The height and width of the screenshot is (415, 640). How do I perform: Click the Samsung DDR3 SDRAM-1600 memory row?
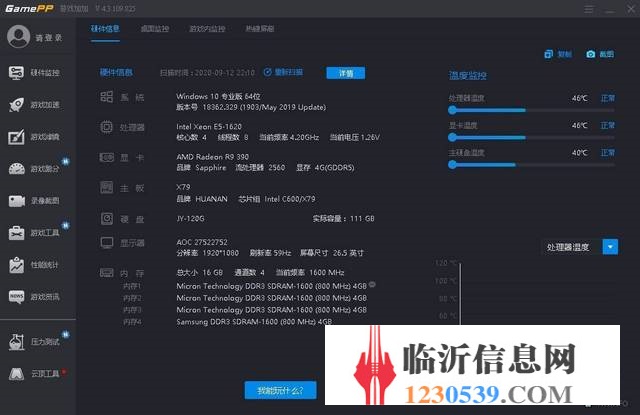[254, 322]
